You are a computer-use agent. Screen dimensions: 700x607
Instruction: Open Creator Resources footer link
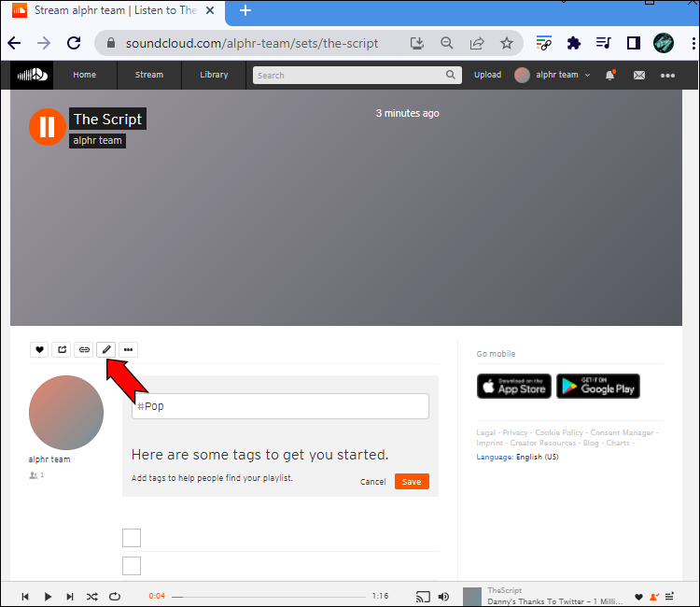[x=543, y=443]
